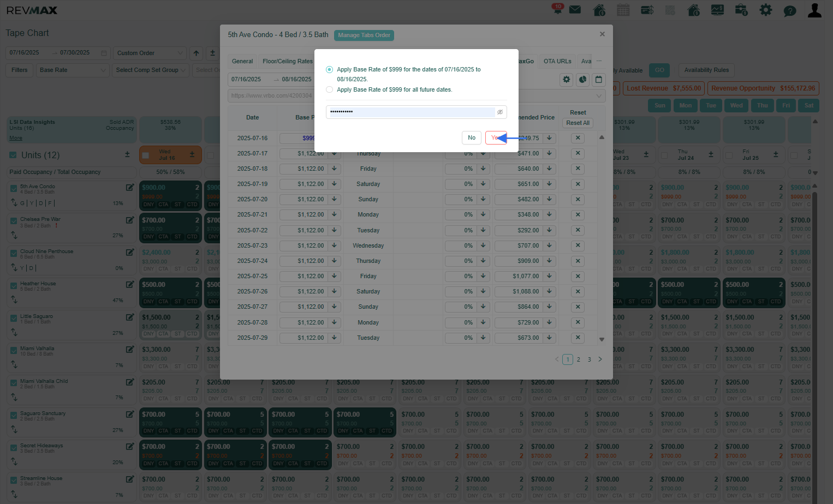Viewport: 833px width, 504px height.
Task: Show more tabs via ellipsis
Action: click(599, 61)
